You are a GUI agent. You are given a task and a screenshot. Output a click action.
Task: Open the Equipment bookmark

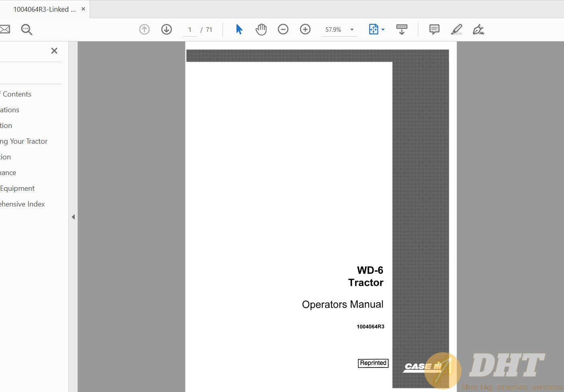click(x=17, y=188)
